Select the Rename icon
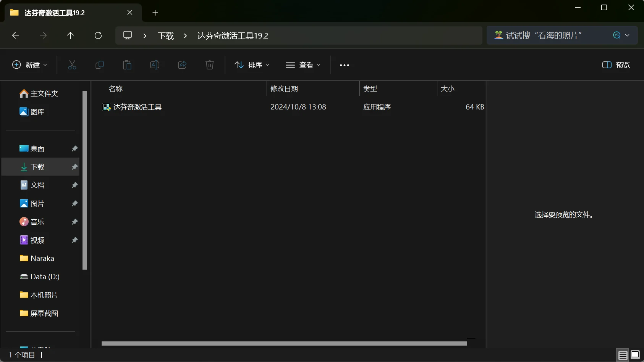 click(x=155, y=65)
